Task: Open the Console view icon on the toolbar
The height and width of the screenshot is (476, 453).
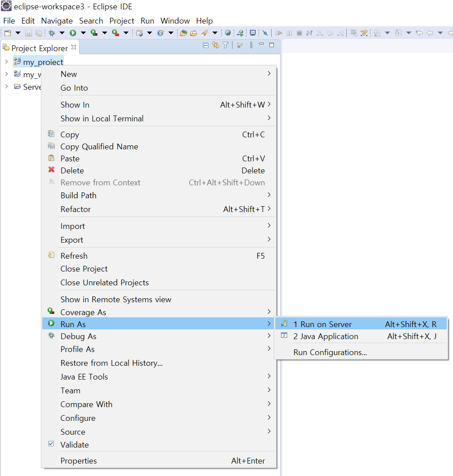Action: pyautogui.click(x=253, y=32)
